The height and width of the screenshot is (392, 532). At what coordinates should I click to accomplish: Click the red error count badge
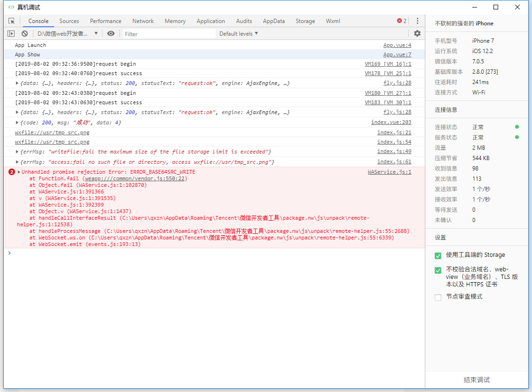[401, 21]
